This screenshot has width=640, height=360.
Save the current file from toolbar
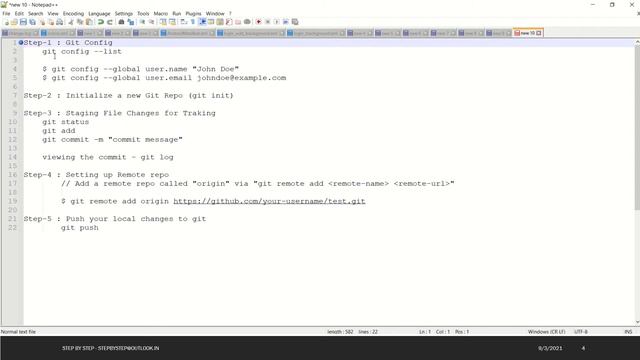point(23,22)
